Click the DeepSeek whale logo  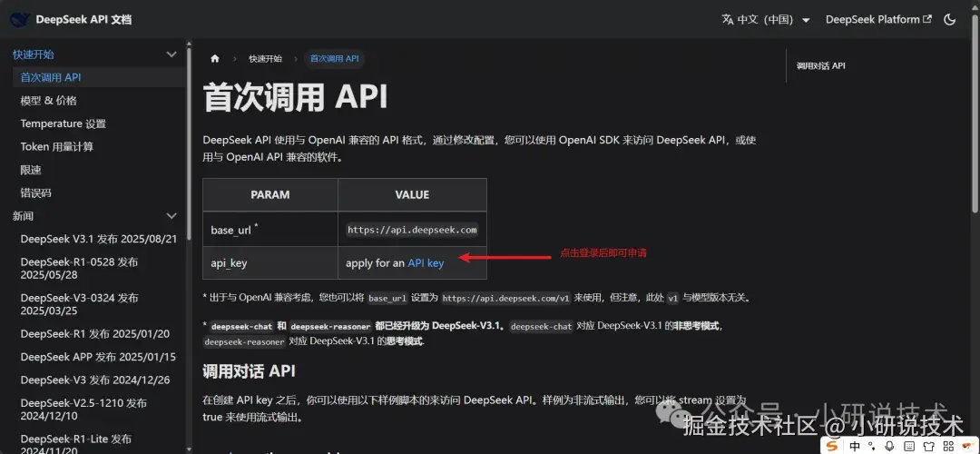(x=20, y=19)
